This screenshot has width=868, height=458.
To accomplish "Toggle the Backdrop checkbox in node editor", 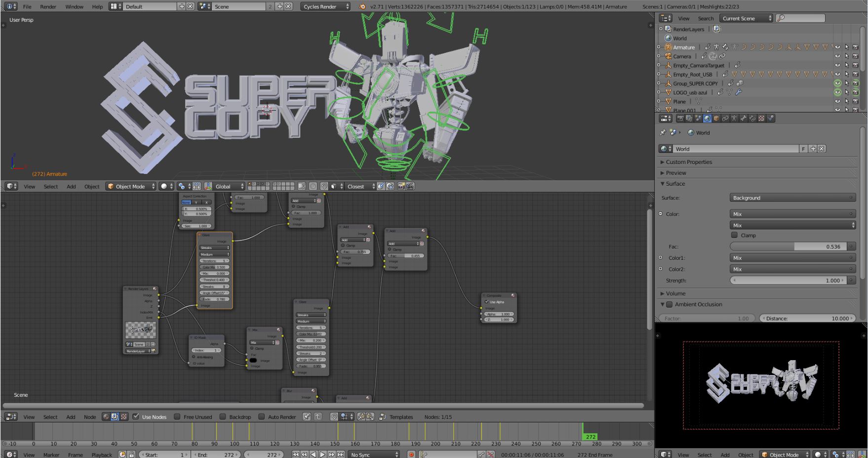I will point(223,417).
